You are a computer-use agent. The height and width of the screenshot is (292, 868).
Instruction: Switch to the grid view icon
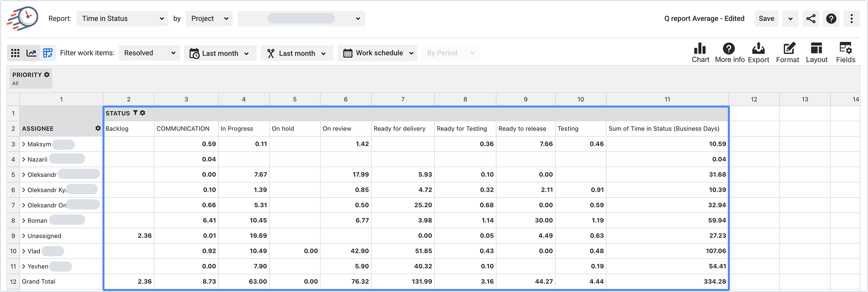(x=15, y=53)
